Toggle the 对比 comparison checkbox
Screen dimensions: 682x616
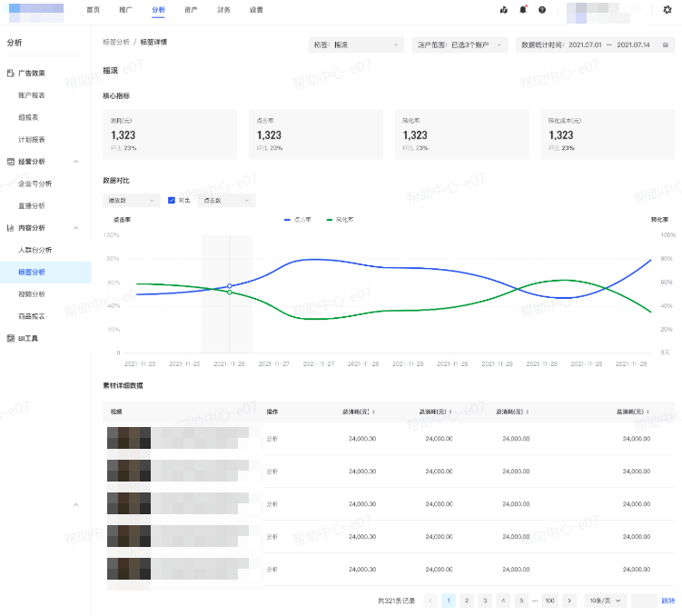tap(172, 200)
